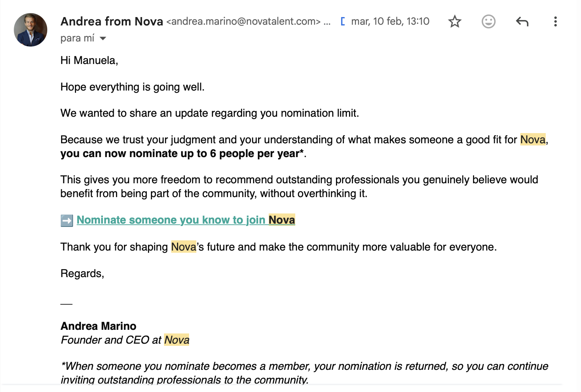Expand recipient details next to 'para mí'
Screen dimensions: 581x392
[x=103, y=38]
